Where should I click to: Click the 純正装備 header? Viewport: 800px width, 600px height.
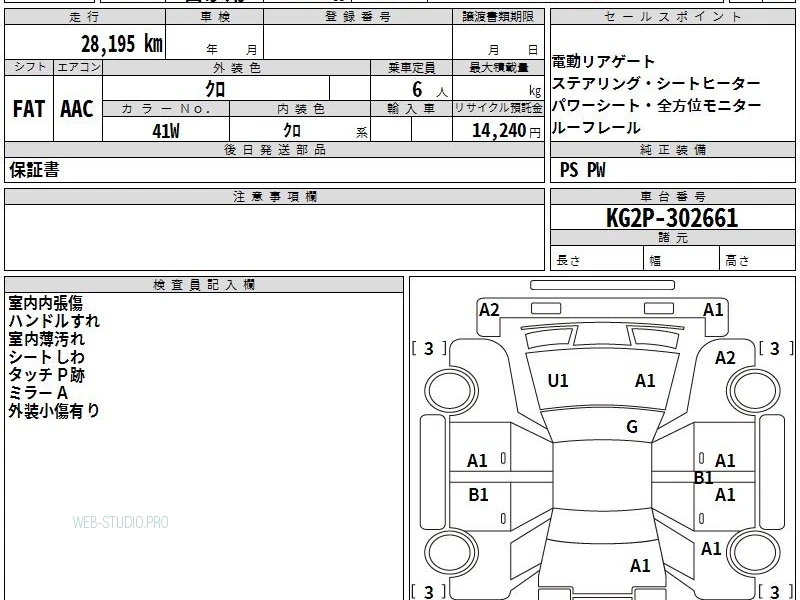672,149
